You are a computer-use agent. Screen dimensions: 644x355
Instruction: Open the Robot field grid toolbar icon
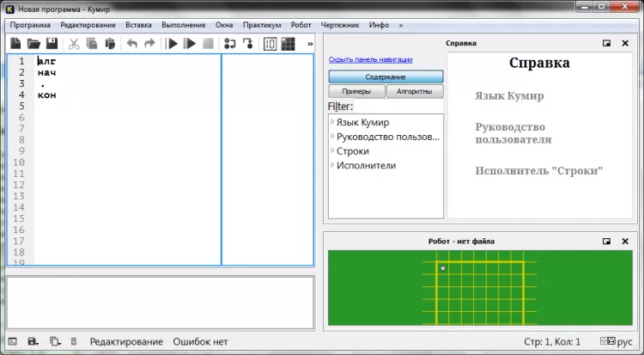(x=288, y=44)
